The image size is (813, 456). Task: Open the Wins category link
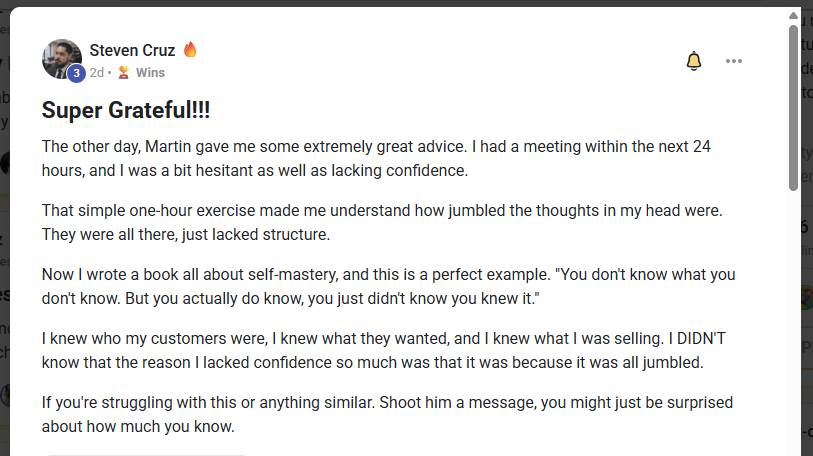point(150,73)
